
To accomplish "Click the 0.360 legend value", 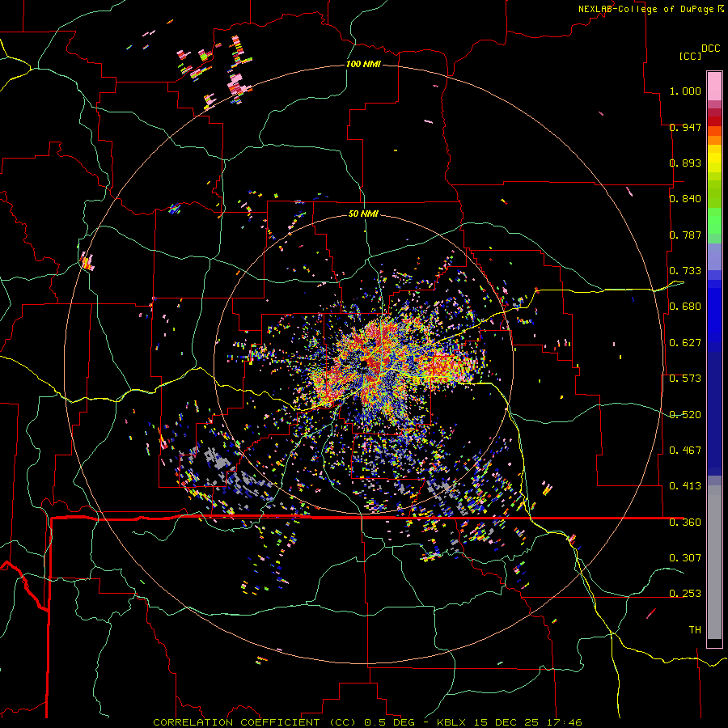I will point(685,523).
